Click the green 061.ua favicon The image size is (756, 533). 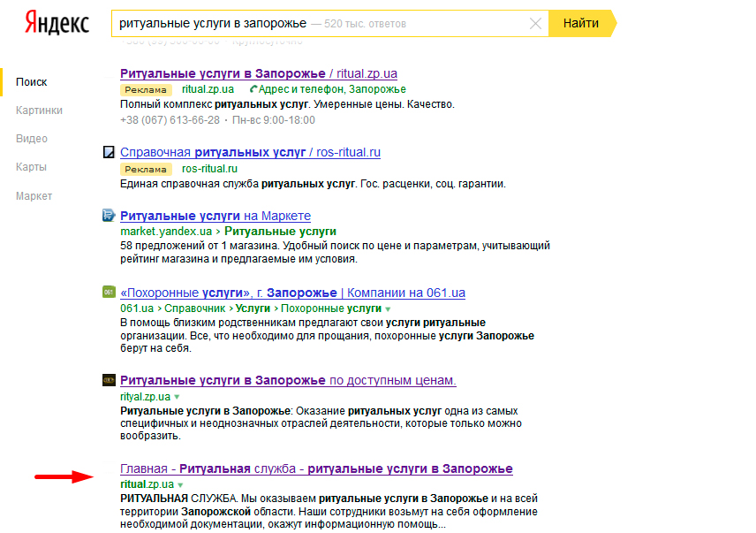(109, 293)
